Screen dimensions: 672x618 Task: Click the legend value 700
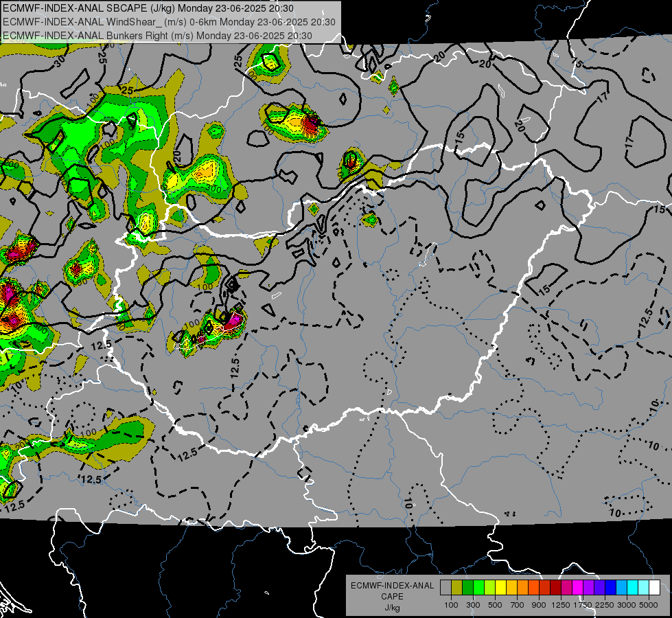coord(518,605)
